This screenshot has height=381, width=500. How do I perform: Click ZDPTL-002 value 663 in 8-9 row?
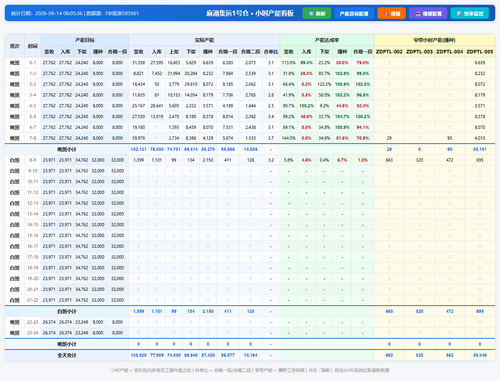(x=389, y=160)
